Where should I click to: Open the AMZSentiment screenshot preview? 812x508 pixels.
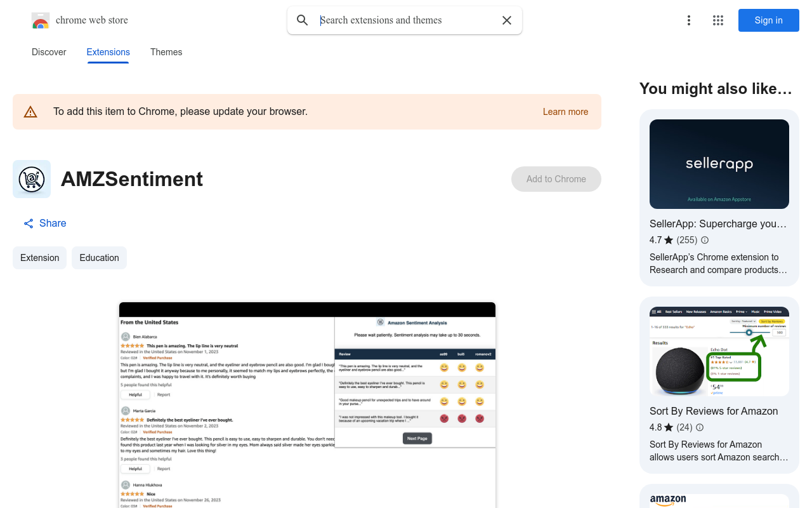pos(307,405)
